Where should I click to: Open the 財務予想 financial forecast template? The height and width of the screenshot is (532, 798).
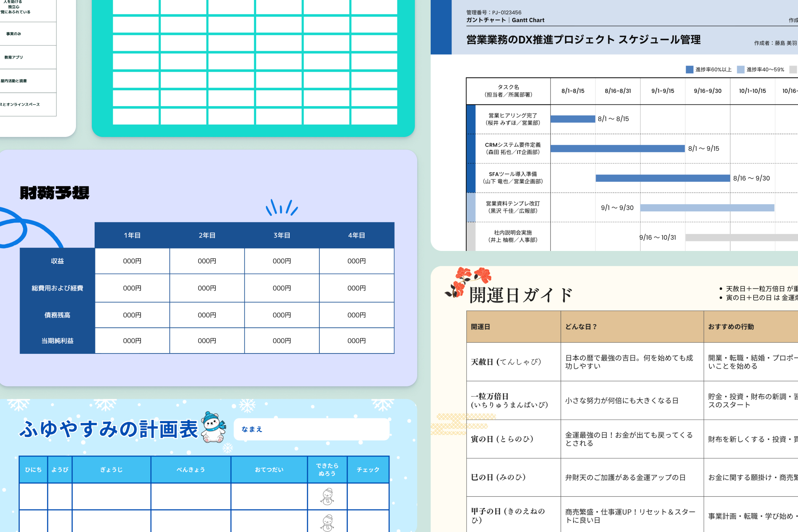pyautogui.click(x=208, y=268)
